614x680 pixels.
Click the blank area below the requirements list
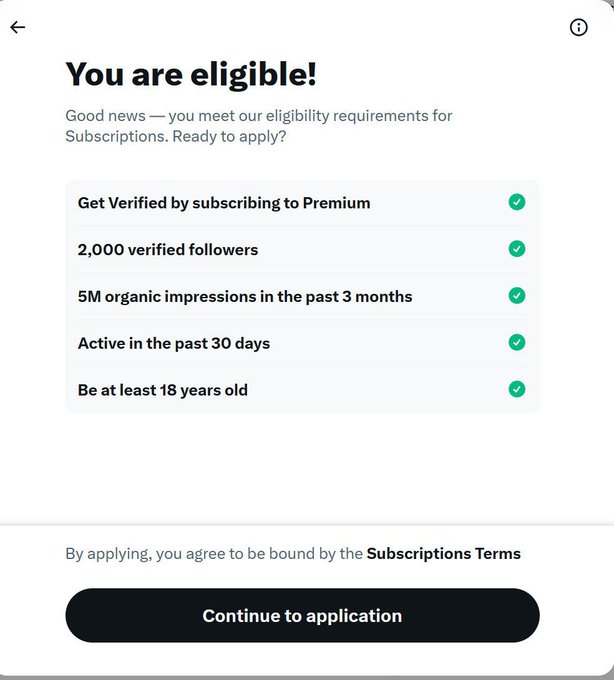(302, 465)
